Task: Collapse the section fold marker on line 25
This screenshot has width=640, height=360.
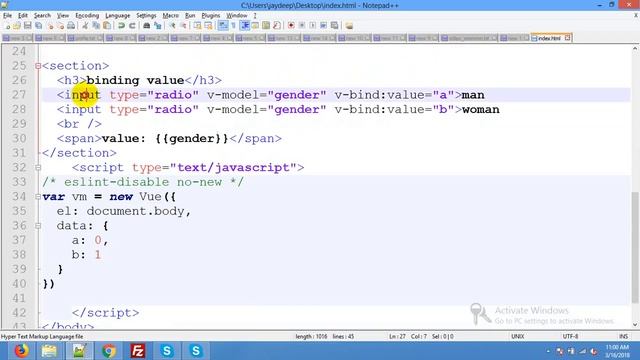Action: pos(38,66)
